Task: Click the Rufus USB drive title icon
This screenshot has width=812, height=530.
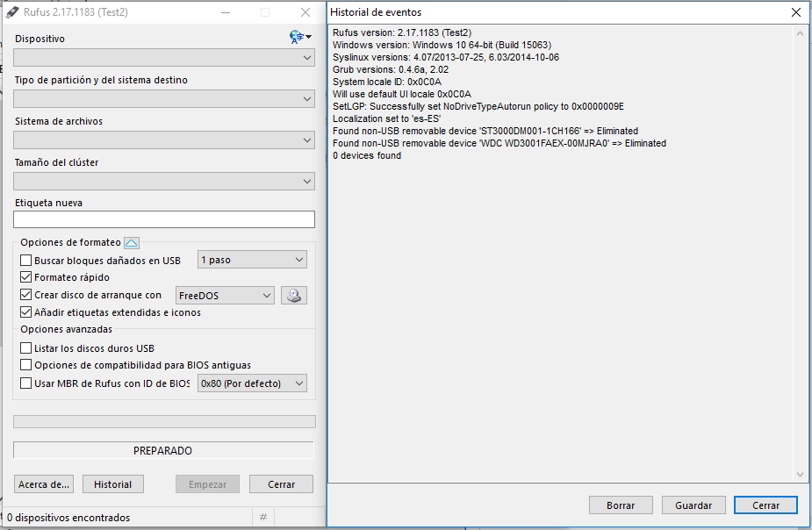Action: click(12, 12)
